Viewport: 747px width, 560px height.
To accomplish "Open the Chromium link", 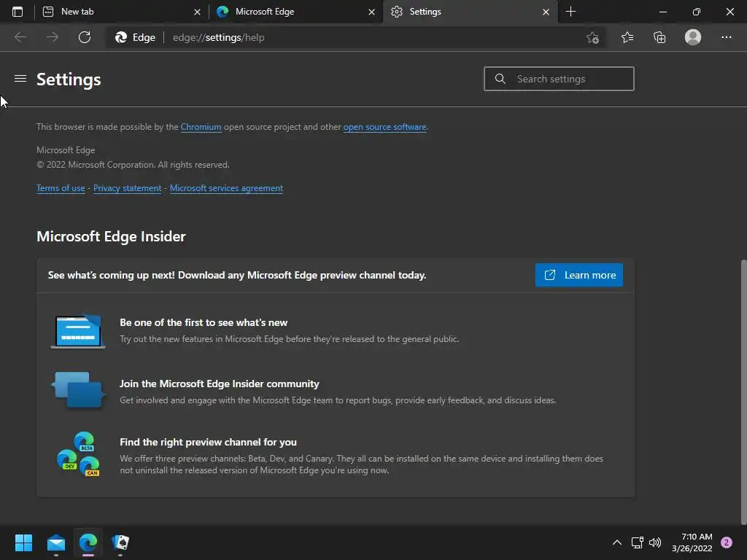I will 201,127.
